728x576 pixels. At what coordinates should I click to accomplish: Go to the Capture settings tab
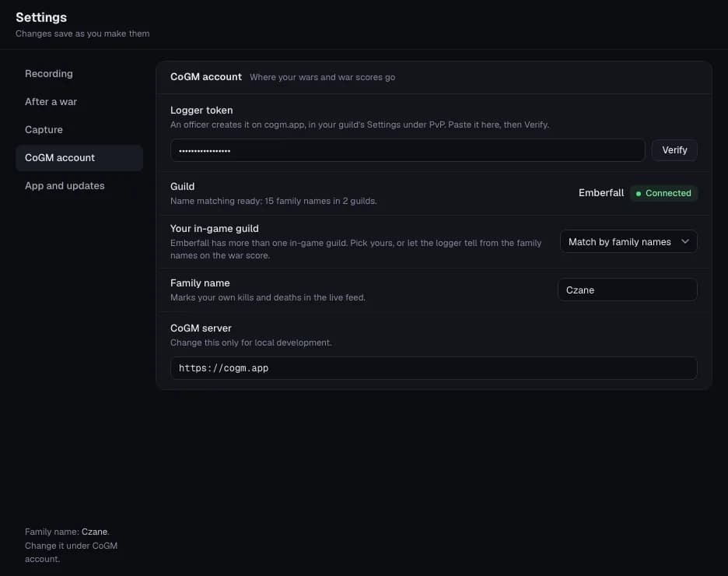pyautogui.click(x=79, y=129)
